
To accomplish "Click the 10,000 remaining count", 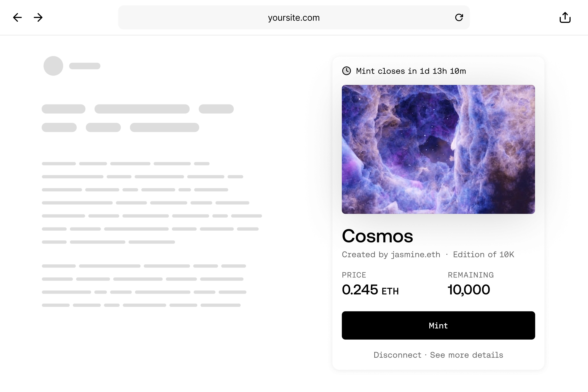I will tap(469, 290).
